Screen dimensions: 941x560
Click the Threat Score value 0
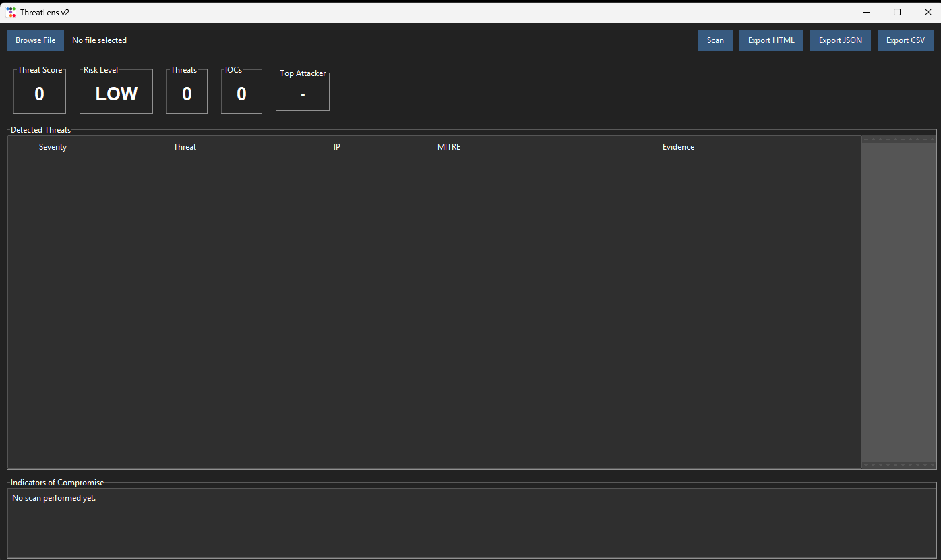click(x=39, y=94)
